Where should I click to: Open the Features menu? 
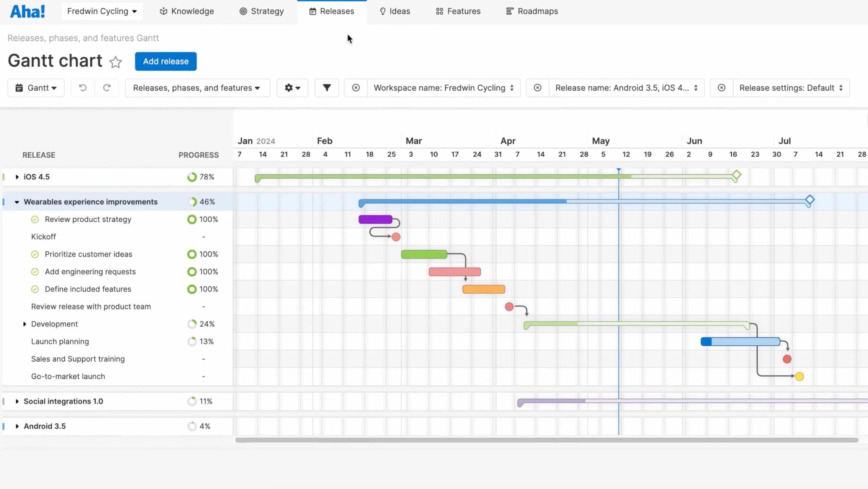(458, 11)
